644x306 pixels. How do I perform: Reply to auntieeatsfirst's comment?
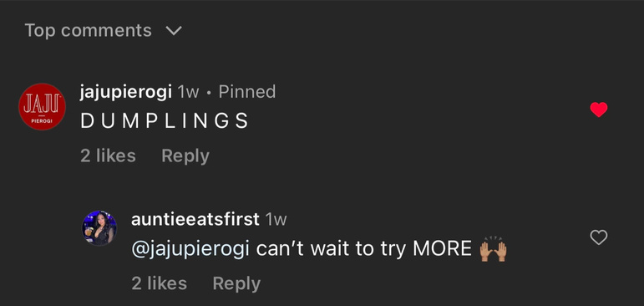coord(236,283)
